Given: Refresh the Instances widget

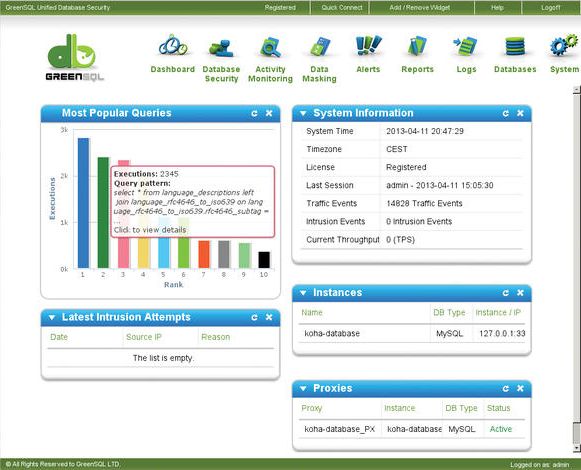Looking at the screenshot, I should pos(505,293).
